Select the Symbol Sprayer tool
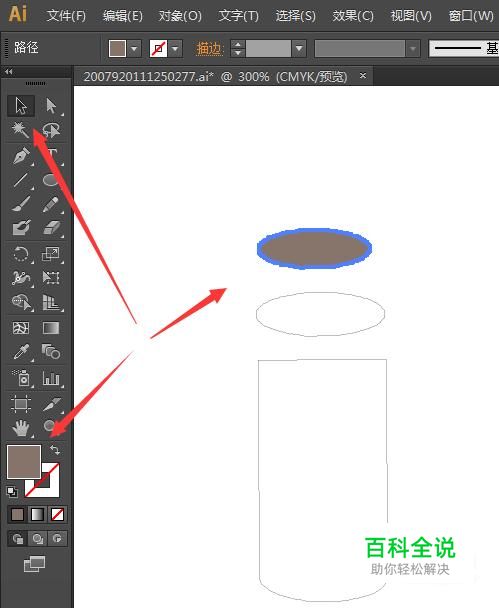This screenshot has width=499, height=608. (x=21, y=378)
